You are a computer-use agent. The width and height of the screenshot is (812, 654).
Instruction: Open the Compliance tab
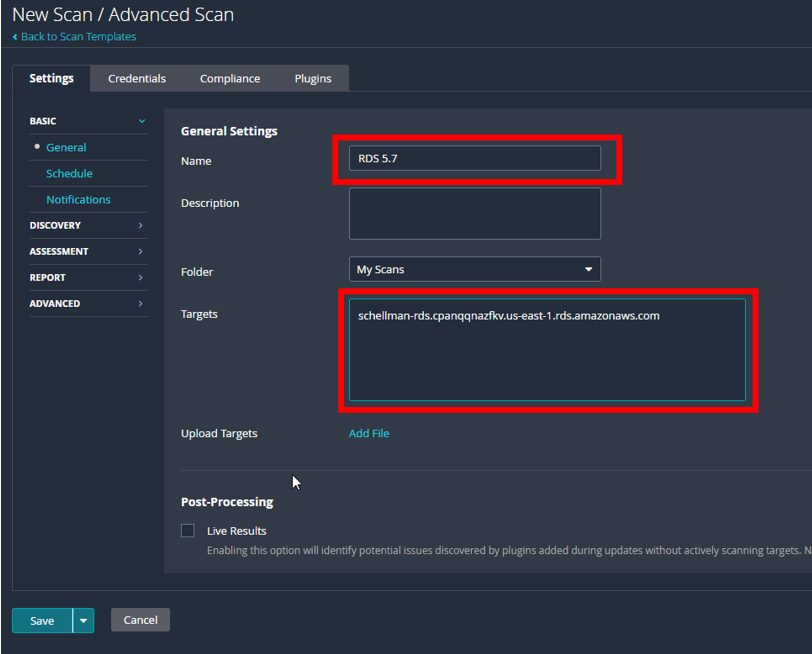229,77
